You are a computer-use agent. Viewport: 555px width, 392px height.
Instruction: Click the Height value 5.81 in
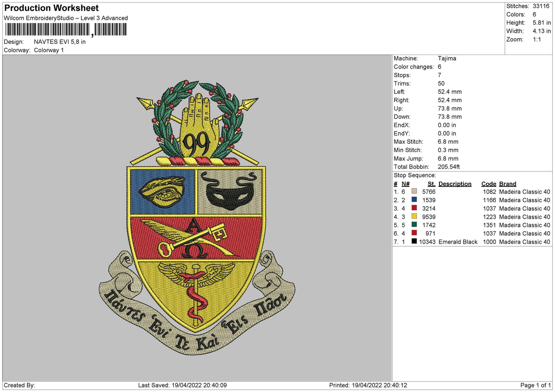click(541, 23)
